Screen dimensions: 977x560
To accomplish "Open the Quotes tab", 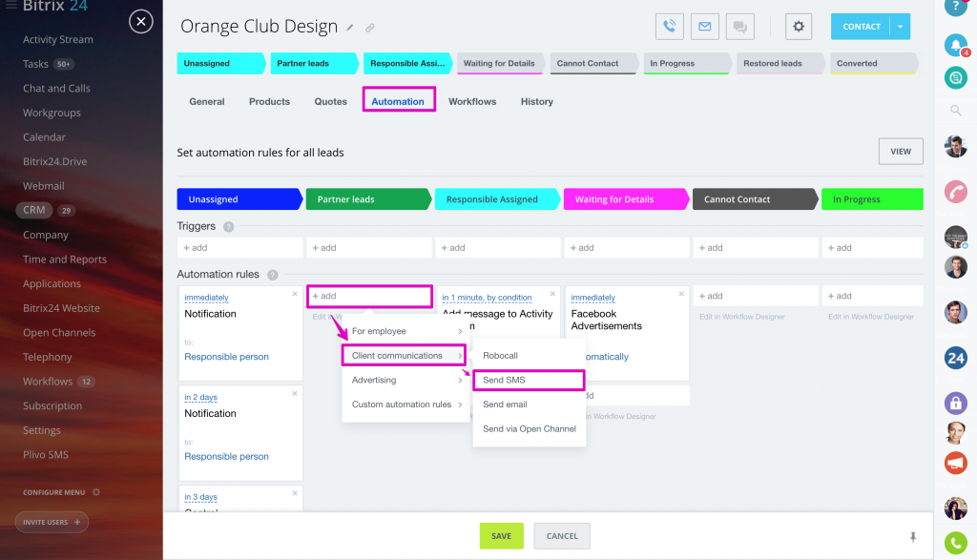I will click(x=330, y=101).
